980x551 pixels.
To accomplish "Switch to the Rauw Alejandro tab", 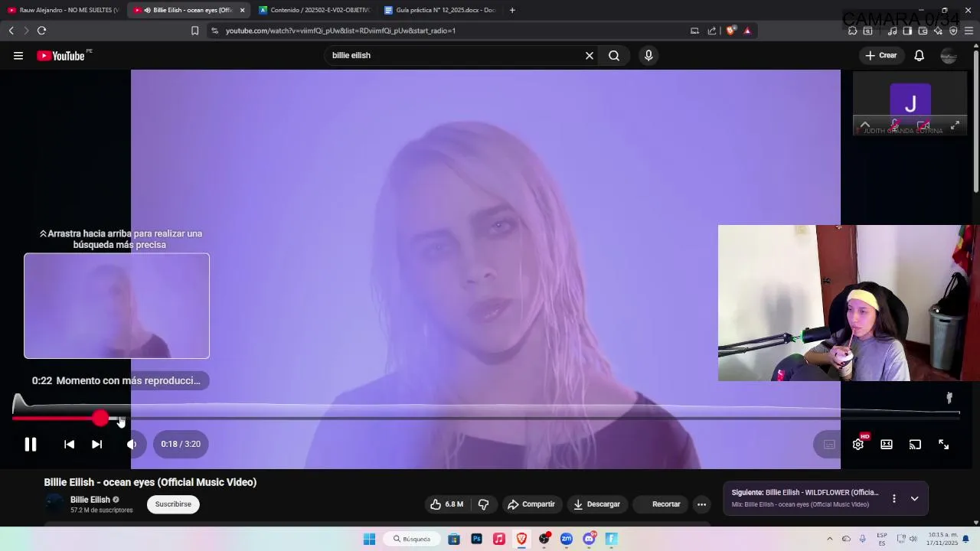I will point(63,10).
